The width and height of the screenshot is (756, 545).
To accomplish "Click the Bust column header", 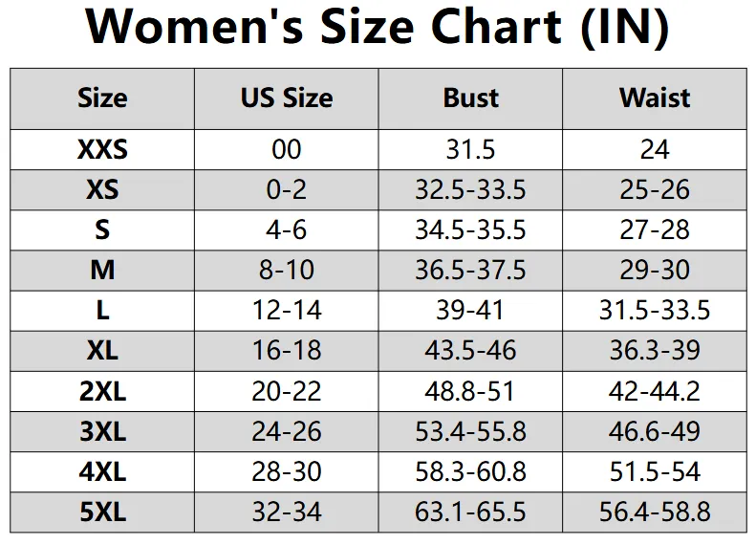I will click(470, 98).
